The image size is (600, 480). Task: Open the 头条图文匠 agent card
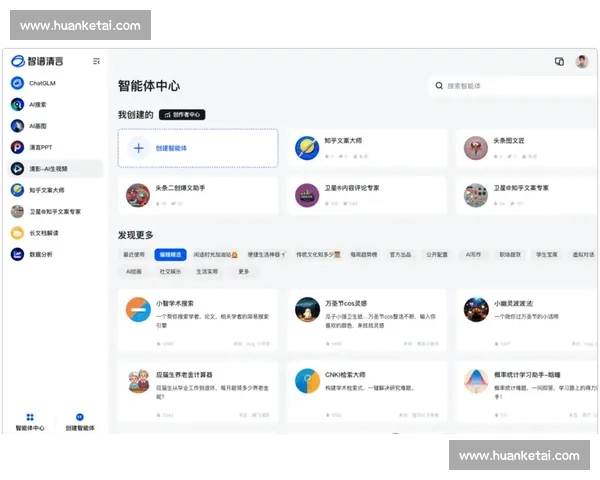527,148
